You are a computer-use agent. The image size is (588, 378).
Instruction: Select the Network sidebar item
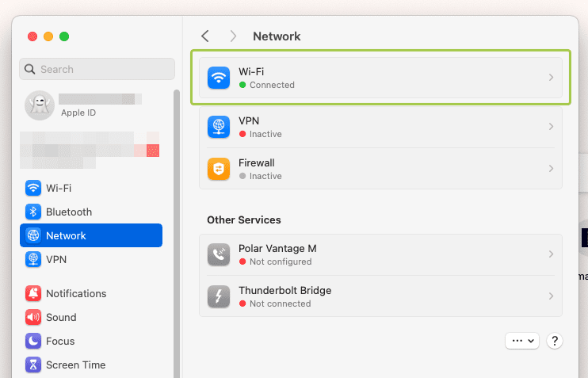click(91, 235)
